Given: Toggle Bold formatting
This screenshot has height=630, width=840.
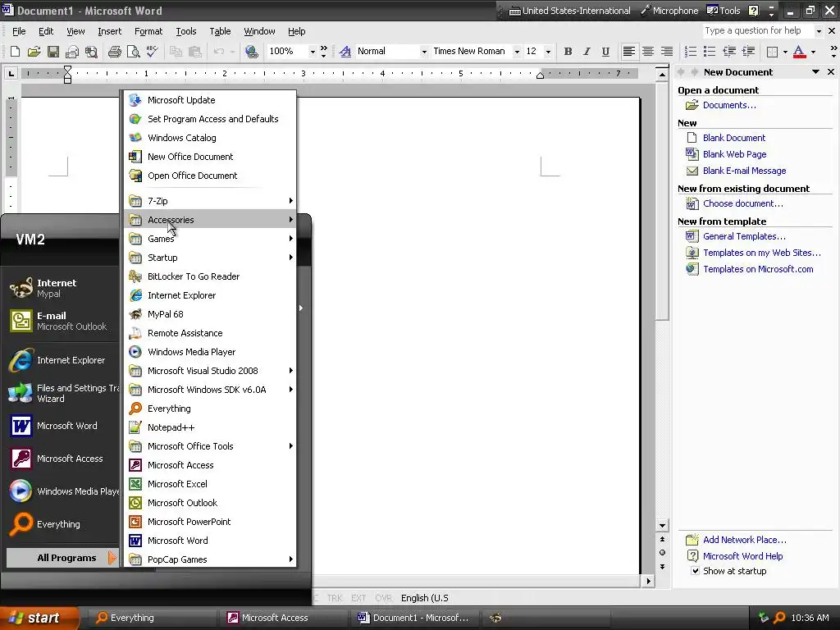Looking at the screenshot, I should 568,52.
